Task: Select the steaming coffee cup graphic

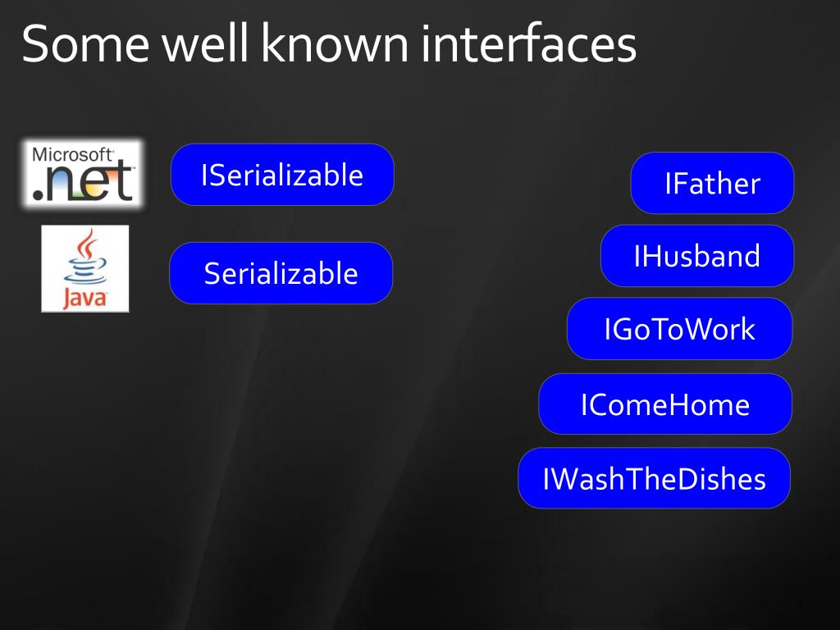Action: point(85,257)
